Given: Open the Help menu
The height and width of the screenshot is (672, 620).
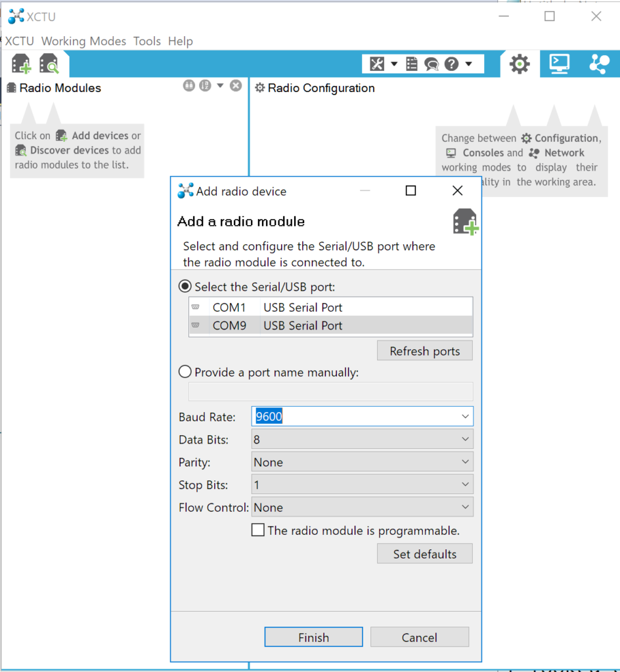Looking at the screenshot, I should pos(181,41).
